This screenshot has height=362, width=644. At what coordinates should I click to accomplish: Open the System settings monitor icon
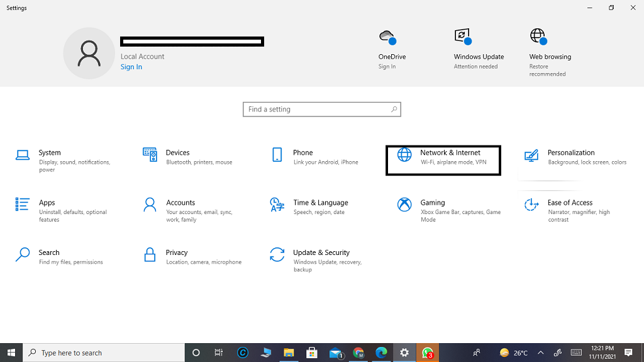[23, 154]
